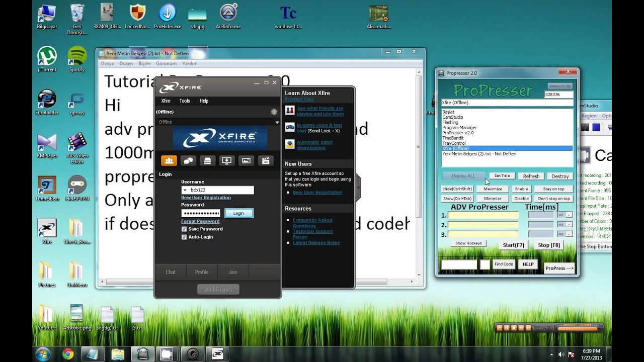Open the Xfire friends tab icon

click(169, 160)
